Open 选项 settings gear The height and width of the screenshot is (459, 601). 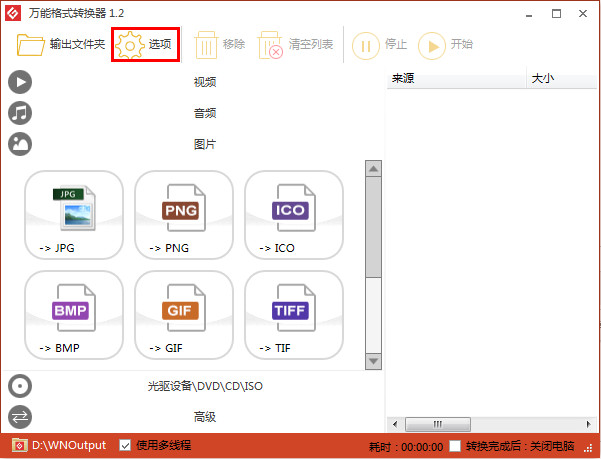point(145,44)
